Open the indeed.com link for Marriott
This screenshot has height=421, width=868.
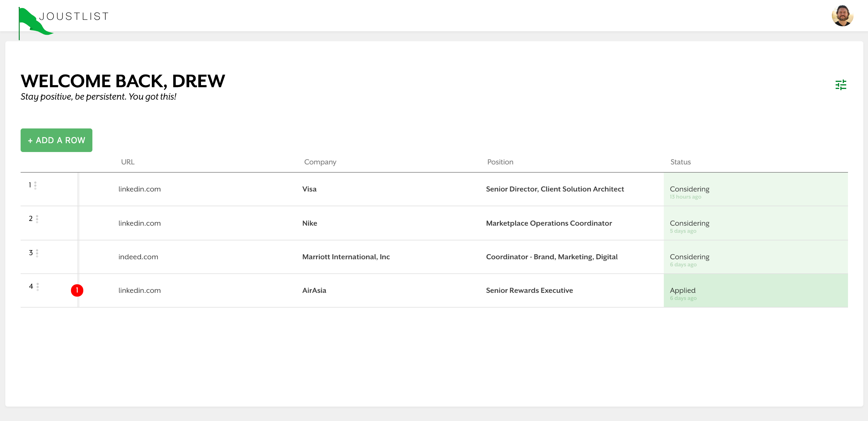point(138,257)
